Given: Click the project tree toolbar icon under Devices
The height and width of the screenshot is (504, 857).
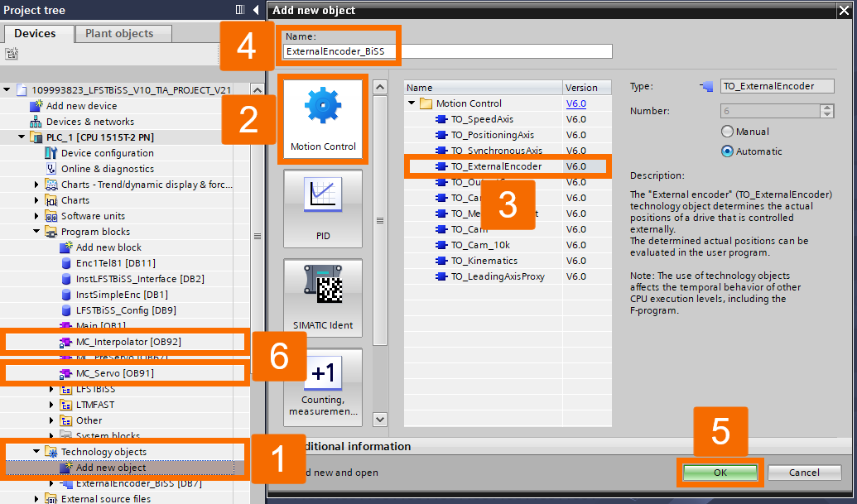Looking at the screenshot, I should [x=12, y=53].
